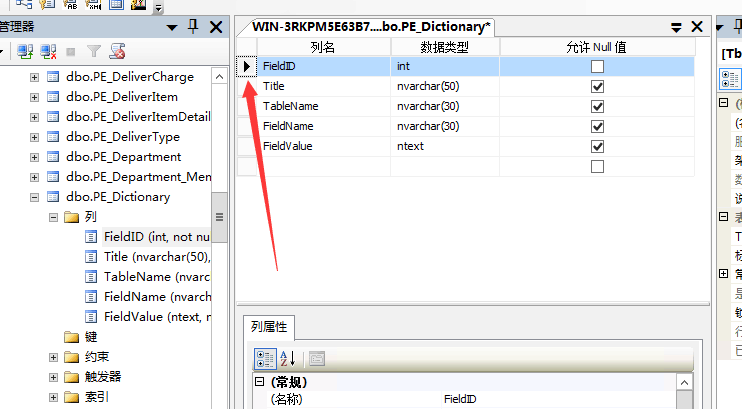The width and height of the screenshot is (742, 409).
Task: Click the nvarchar(30) data type of FieldName
Action: pyautogui.click(x=428, y=126)
